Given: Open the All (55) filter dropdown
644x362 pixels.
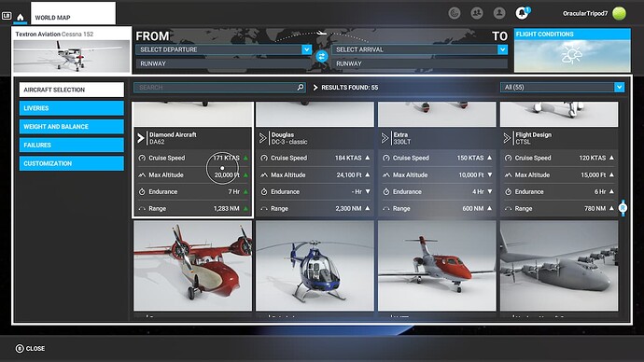Looking at the screenshot, I should coord(562,87).
